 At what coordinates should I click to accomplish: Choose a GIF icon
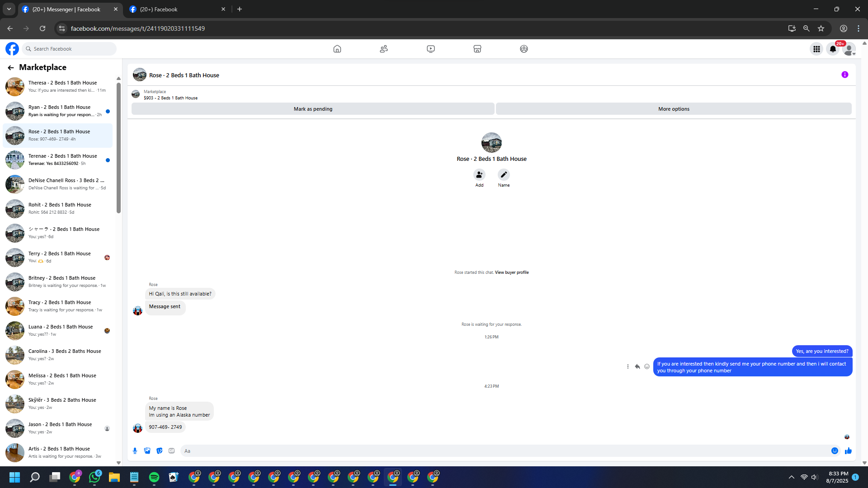tap(171, 450)
